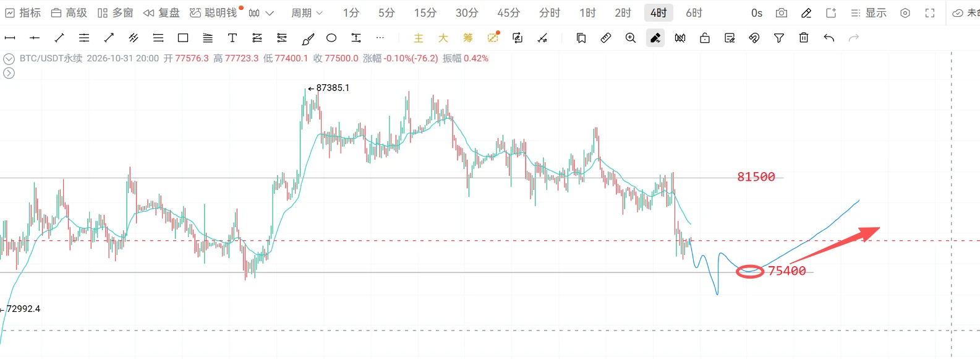Open chart settings hexagon icon
The image size is (980, 359).
(x=905, y=13)
